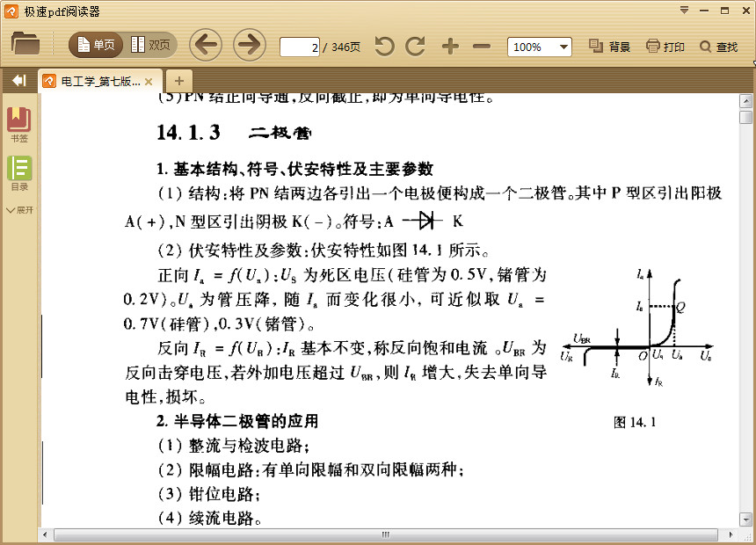The image size is (756, 545).
Task: Switch to 双页 two-page mode
Action: [149, 44]
